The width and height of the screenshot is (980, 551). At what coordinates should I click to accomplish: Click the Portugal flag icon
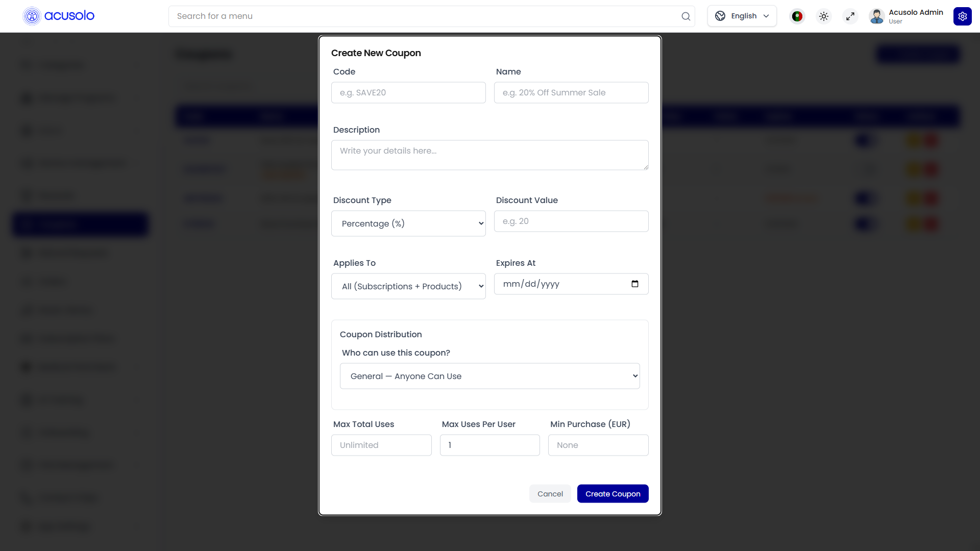(x=797, y=16)
